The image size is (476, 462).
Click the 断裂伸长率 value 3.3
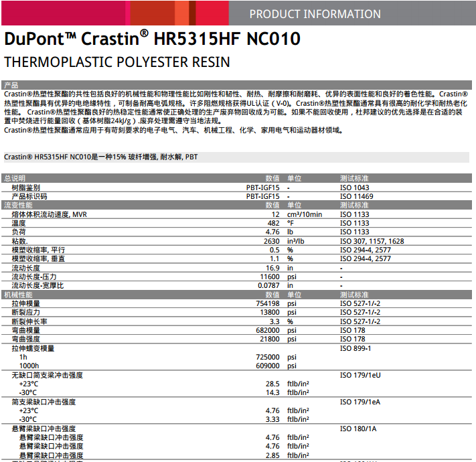tap(274, 321)
